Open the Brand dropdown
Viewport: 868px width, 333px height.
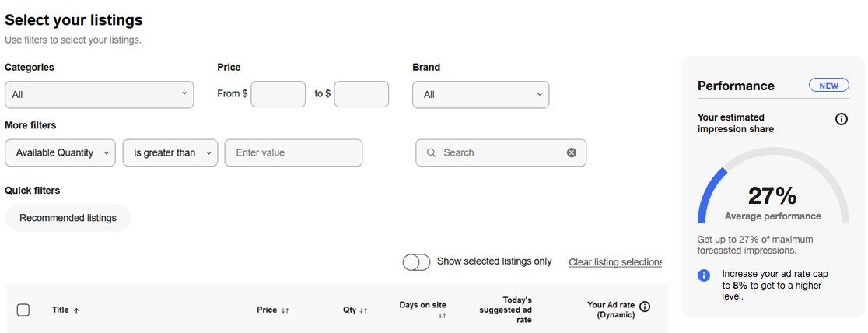pyautogui.click(x=481, y=94)
